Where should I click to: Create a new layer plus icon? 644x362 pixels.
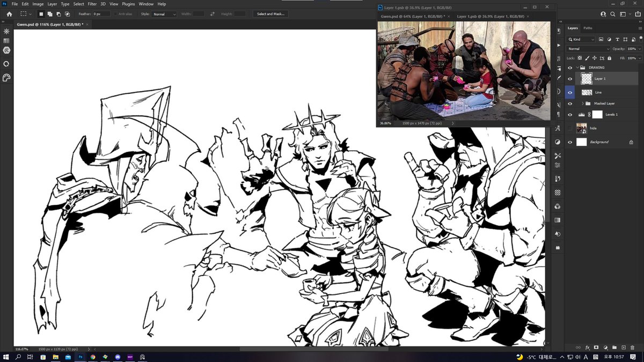pyautogui.click(x=624, y=348)
